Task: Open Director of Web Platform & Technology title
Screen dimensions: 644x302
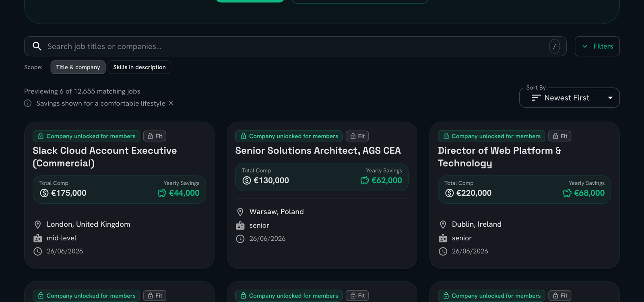Action: pos(500,157)
